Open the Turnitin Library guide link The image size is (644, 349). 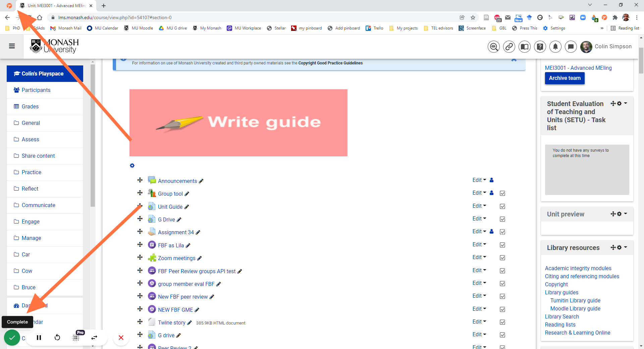575,301
